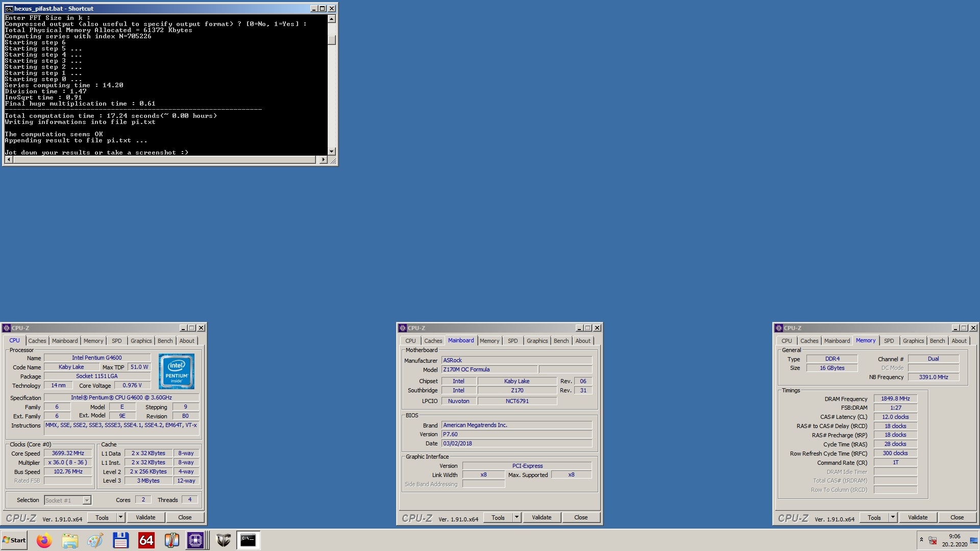The width and height of the screenshot is (980, 551).
Task: Click Close button in right CPU-Z window
Action: (x=957, y=517)
